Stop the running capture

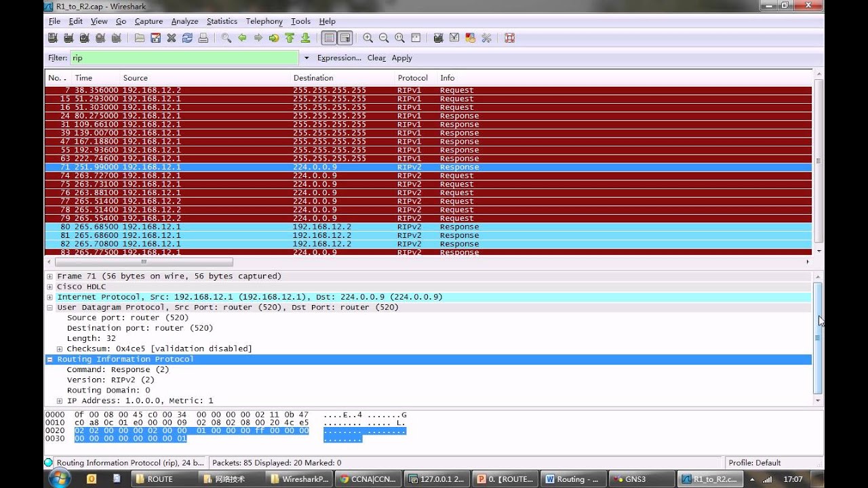coord(101,38)
